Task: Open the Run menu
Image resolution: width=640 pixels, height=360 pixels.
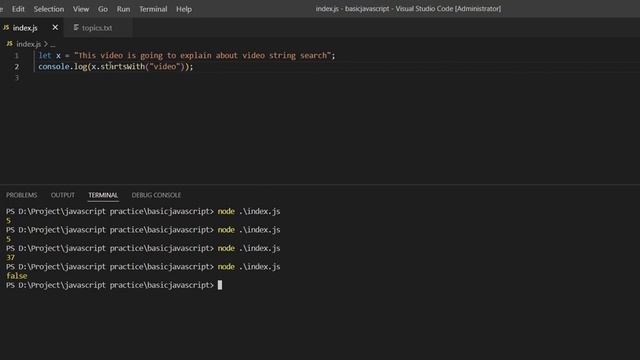Action: (123, 9)
